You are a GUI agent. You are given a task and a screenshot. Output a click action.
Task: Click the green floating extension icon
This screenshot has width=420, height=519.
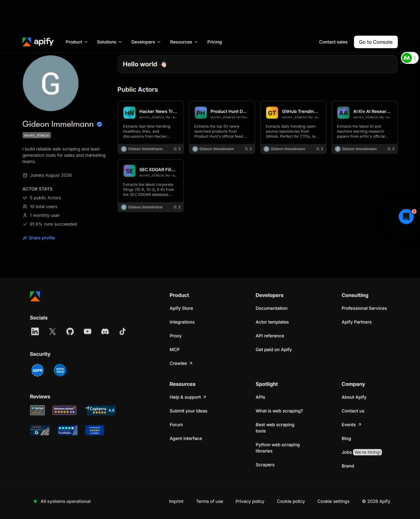[407, 58]
